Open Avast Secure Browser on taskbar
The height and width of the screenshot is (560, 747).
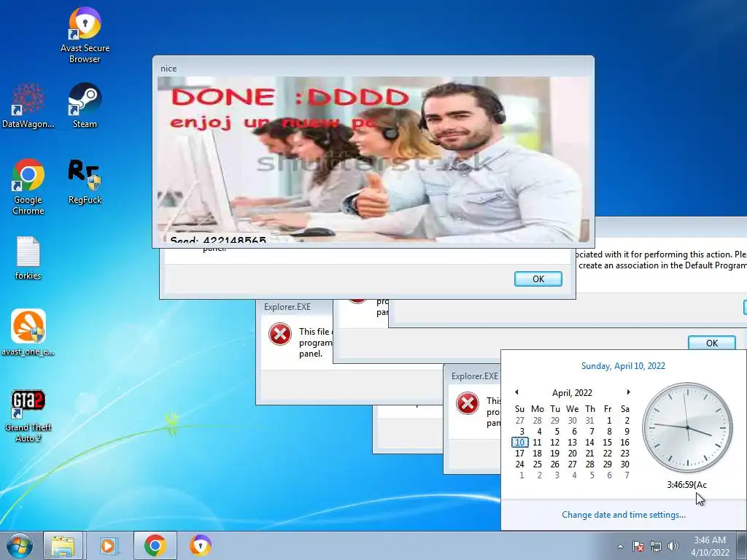coord(201,545)
